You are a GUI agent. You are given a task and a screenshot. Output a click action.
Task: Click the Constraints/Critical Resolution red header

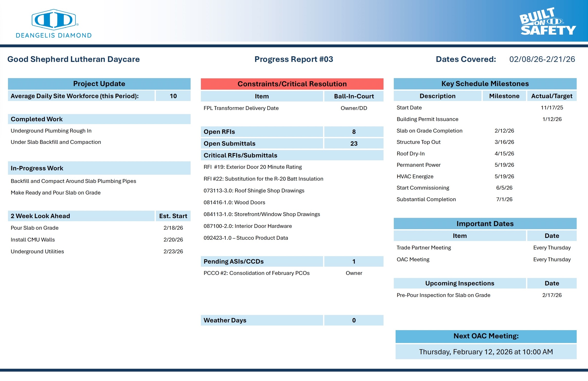[x=292, y=84]
